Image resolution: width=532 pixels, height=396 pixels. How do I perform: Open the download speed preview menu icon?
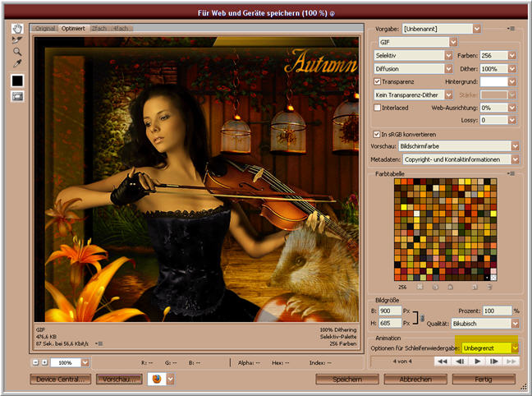[99, 343]
